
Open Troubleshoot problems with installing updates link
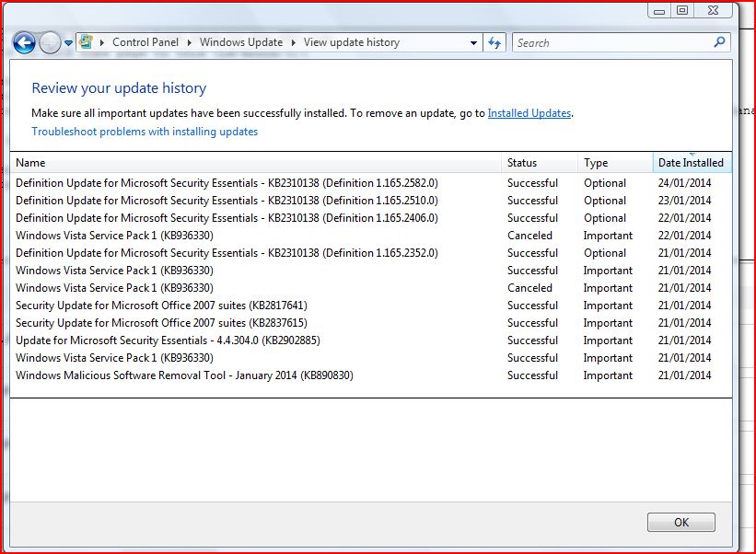pos(145,132)
